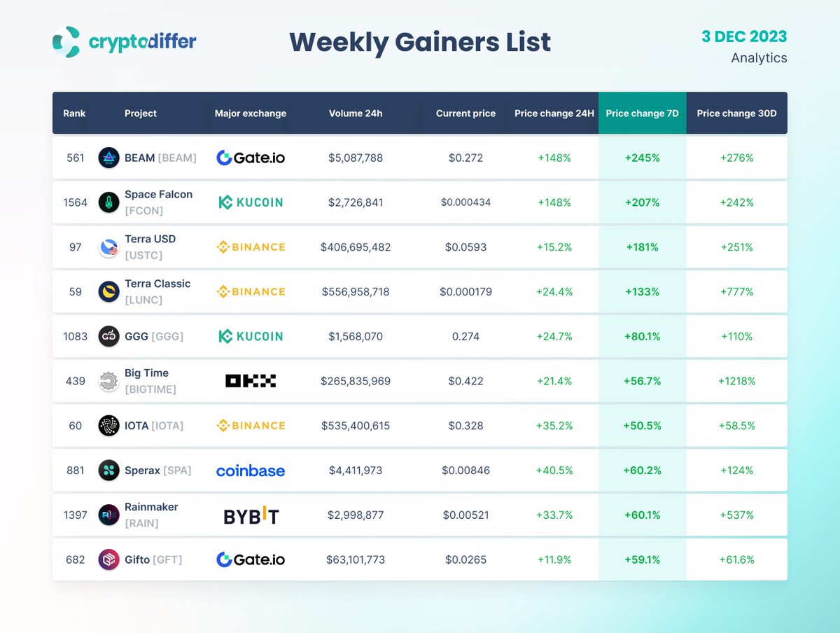Select the Current price column header

click(465, 113)
